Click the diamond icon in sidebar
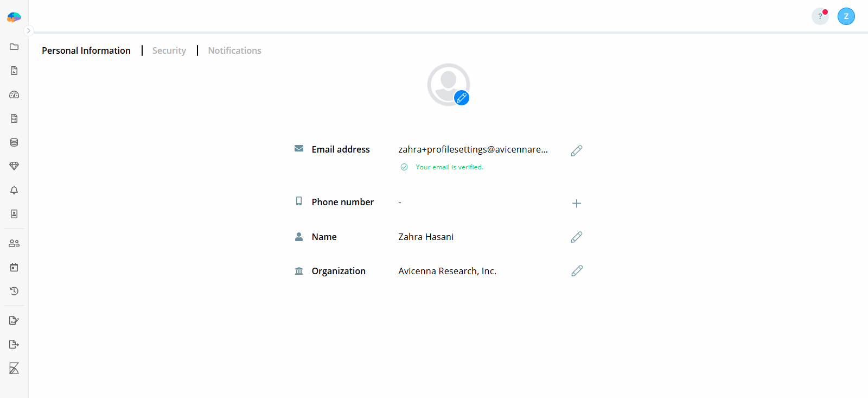Image resolution: width=868 pixels, height=398 pixels. click(14, 166)
